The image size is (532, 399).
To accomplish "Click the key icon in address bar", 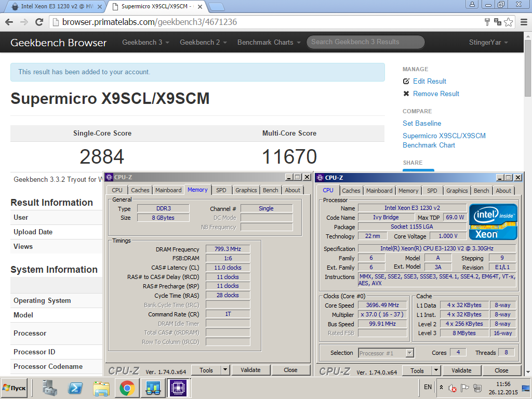I will click(487, 22).
